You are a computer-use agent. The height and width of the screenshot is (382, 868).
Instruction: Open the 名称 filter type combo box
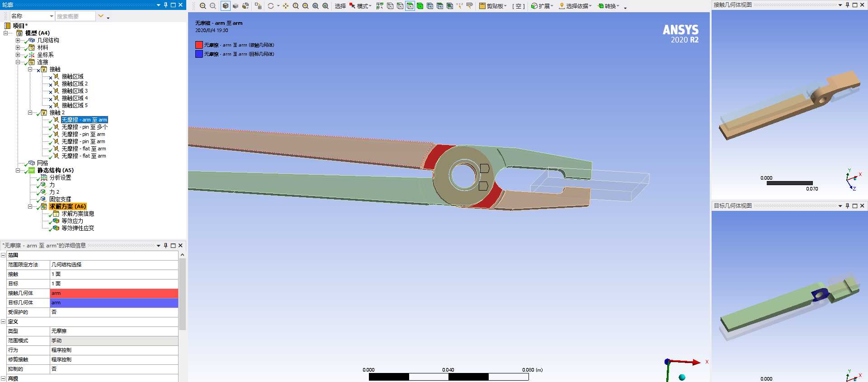pyautogui.click(x=32, y=16)
